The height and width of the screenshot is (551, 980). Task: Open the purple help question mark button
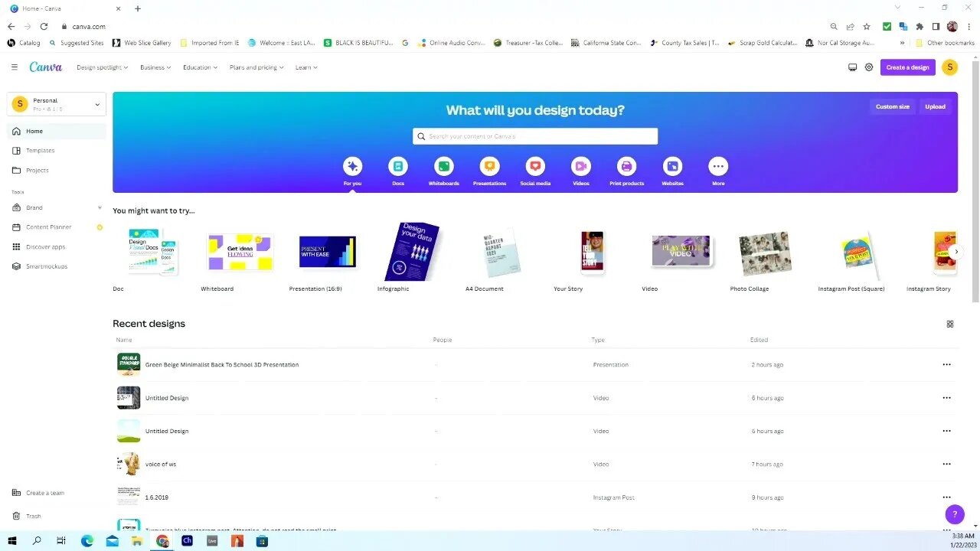pyautogui.click(x=954, y=514)
